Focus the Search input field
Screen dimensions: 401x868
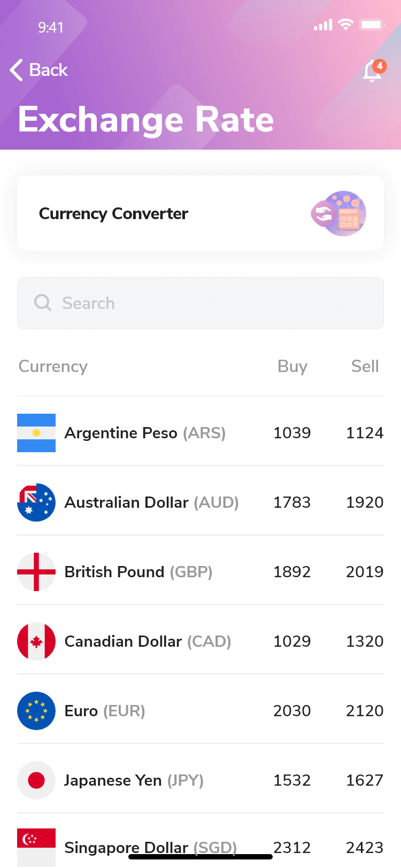click(214, 303)
